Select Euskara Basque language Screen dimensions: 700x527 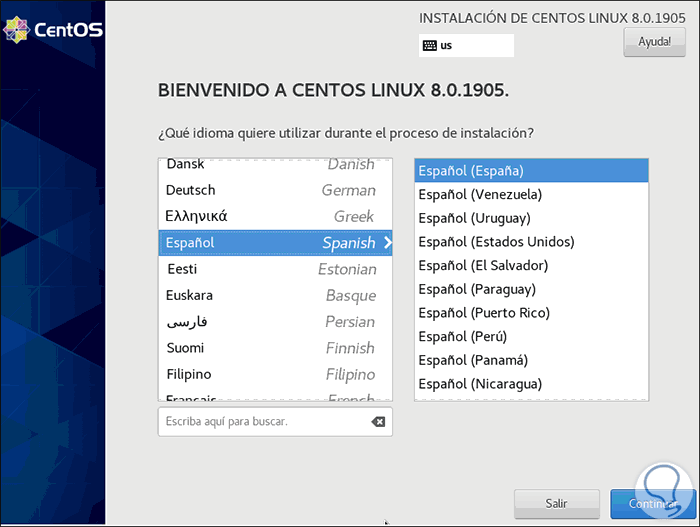coord(275,296)
